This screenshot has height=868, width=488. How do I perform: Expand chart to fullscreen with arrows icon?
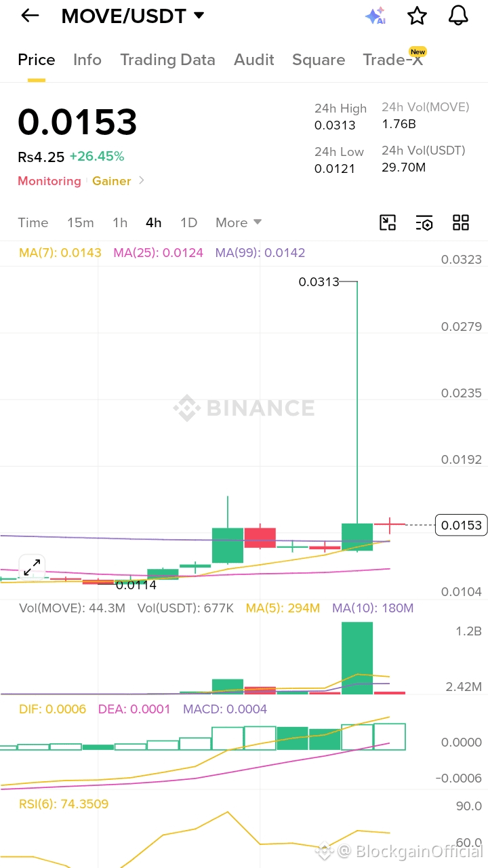tap(32, 568)
